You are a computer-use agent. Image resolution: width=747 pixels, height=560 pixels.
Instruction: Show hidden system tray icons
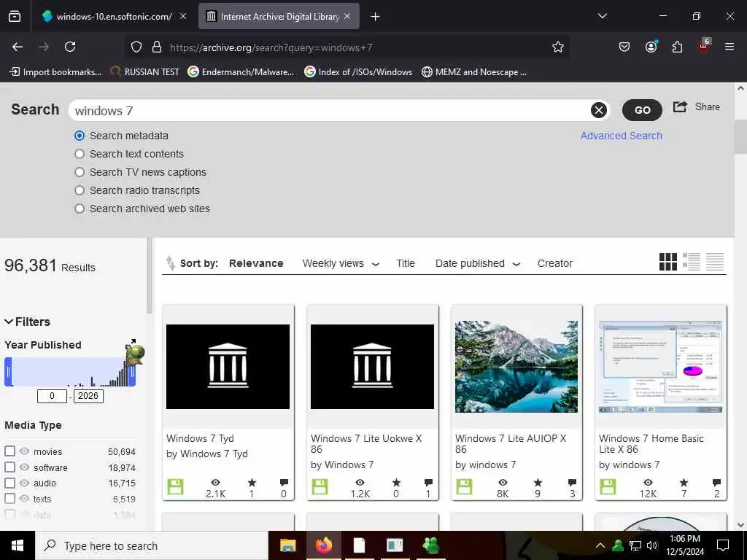(x=600, y=545)
